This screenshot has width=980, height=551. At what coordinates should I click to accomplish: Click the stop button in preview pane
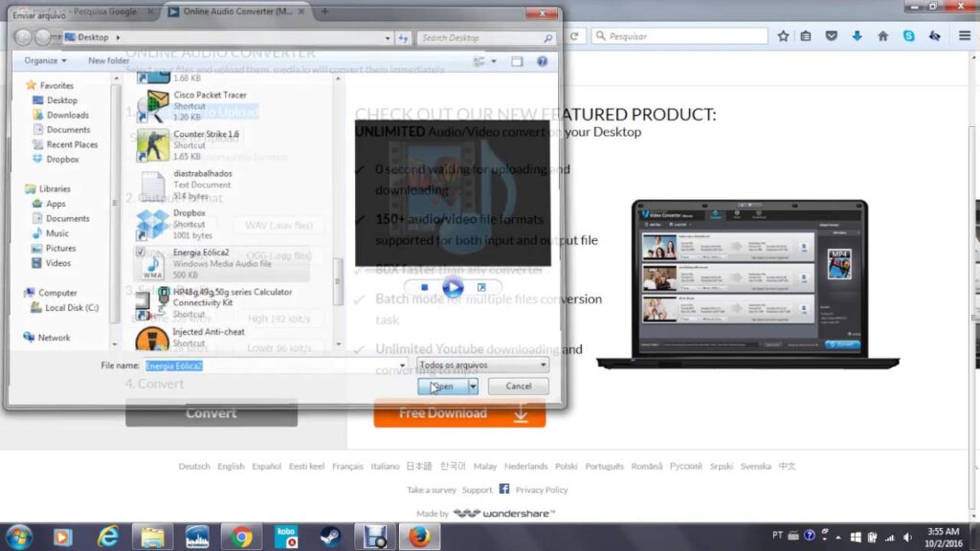[424, 287]
